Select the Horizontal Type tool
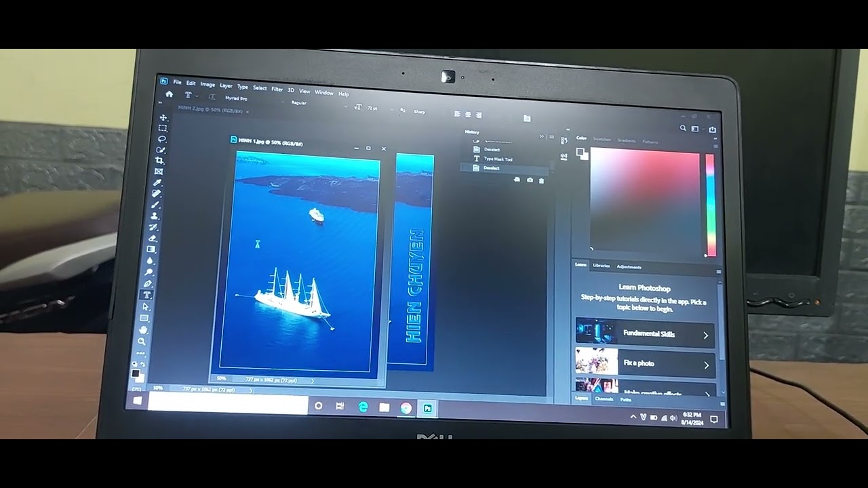 (x=147, y=295)
